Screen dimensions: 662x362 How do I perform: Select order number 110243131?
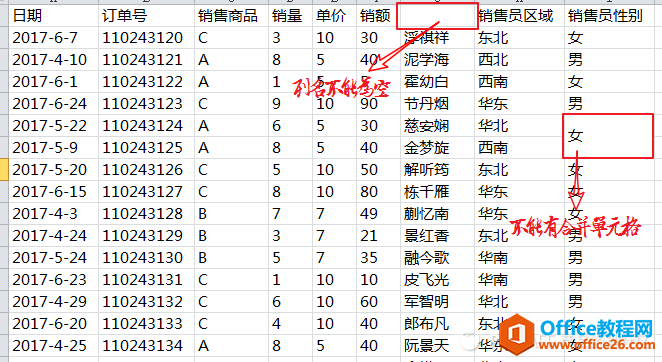[147, 280]
